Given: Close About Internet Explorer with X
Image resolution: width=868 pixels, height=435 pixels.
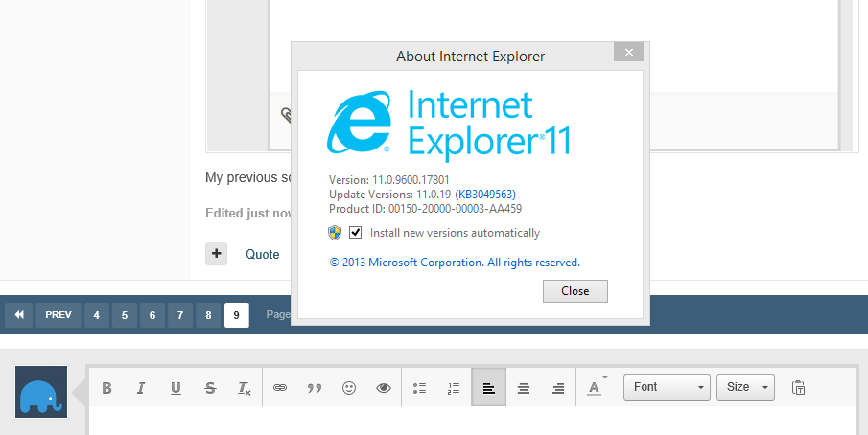Looking at the screenshot, I should pyautogui.click(x=628, y=52).
